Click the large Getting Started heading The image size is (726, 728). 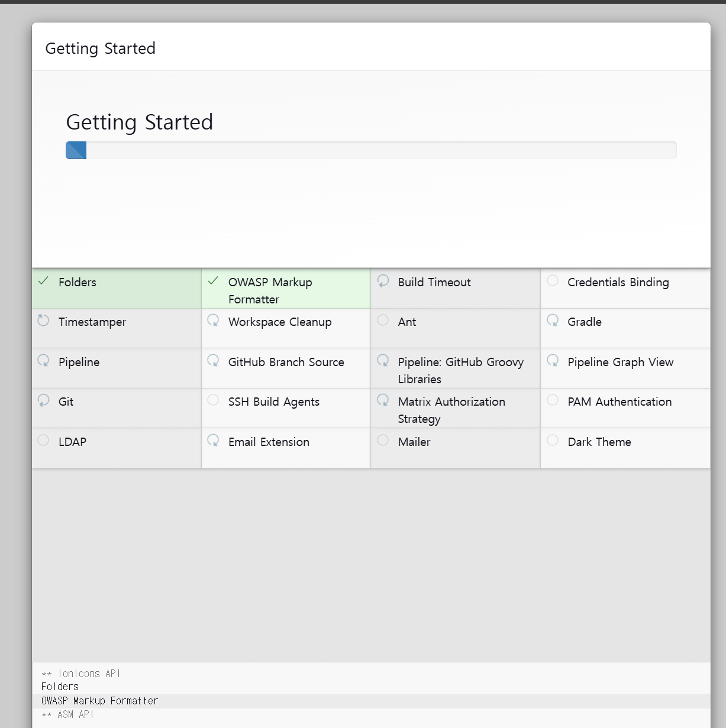click(140, 122)
